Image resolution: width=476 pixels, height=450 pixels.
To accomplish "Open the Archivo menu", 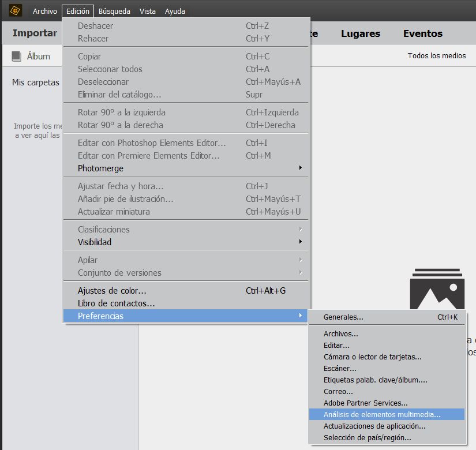I will (x=45, y=11).
